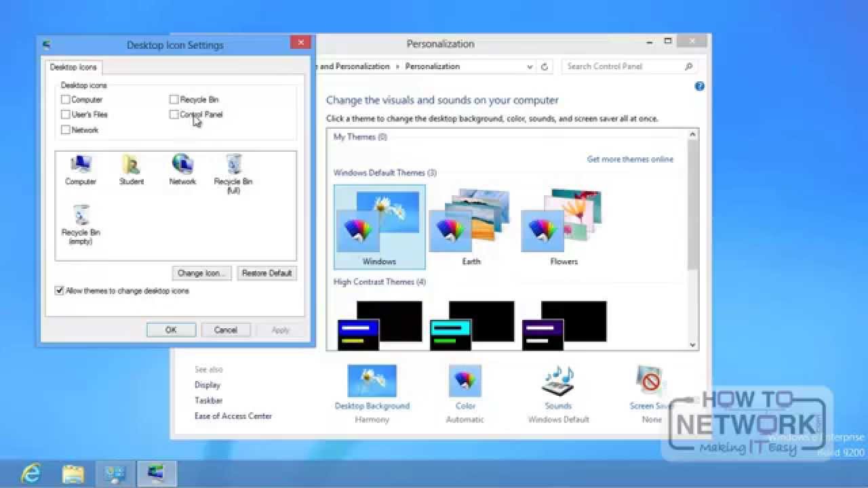Click the themes list scroll up arrow

tap(692, 135)
